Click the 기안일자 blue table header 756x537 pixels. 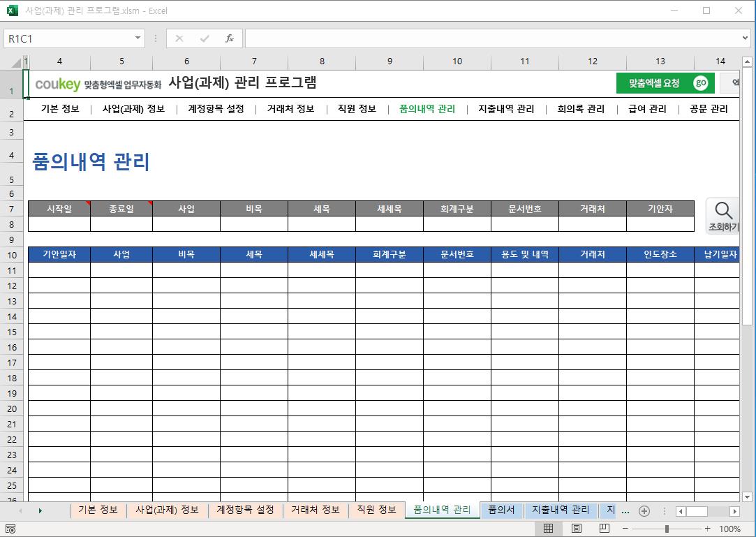click(x=59, y=254)
